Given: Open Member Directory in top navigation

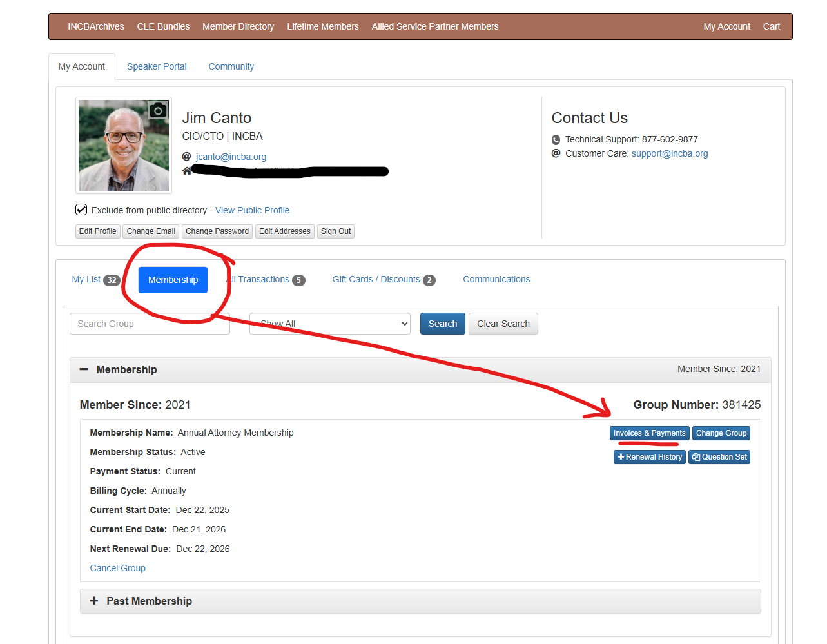Looking at the screenshot, I should pyautogui.click(x=238, y=26).
